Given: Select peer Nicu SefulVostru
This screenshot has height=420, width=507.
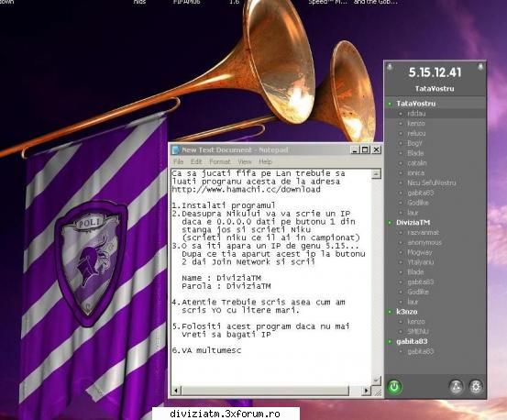Looking at the screenshot, I should (x=435, y=182).
